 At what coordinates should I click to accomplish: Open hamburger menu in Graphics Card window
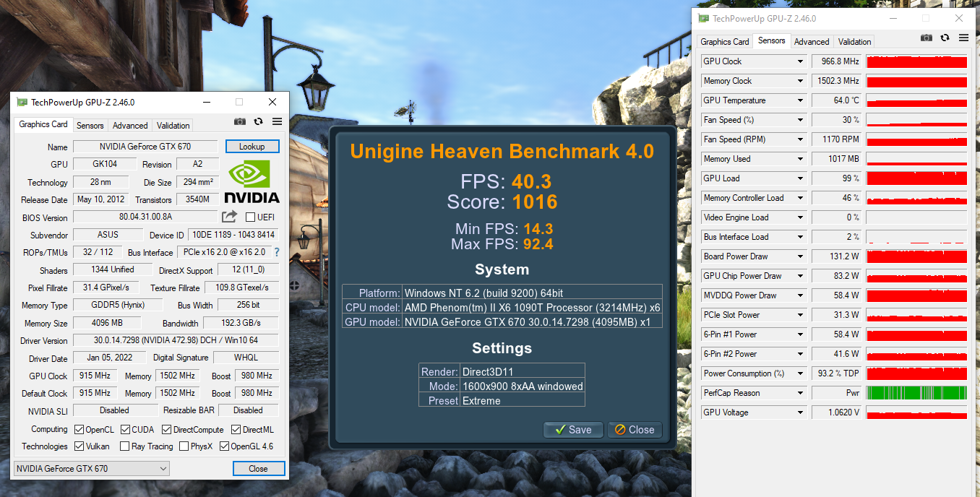click(x=277, y=122)
